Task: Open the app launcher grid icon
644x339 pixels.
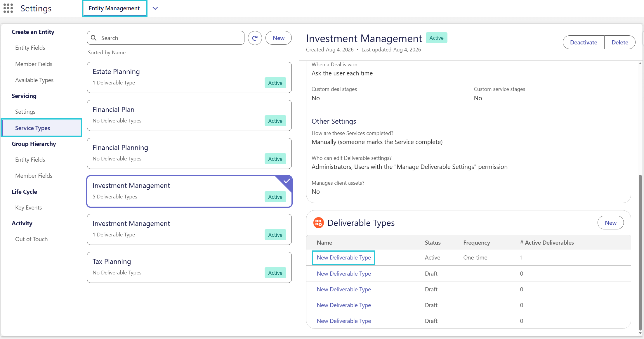Action: coord(8,8)
